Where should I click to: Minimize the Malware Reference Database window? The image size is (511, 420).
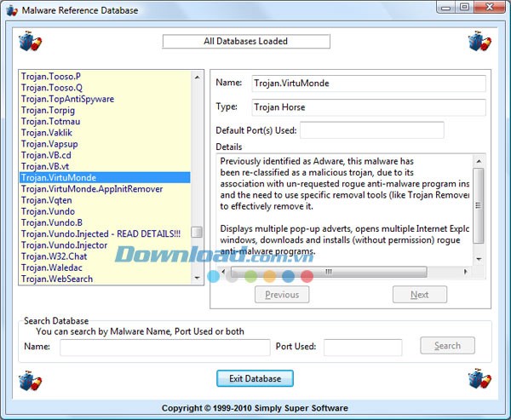[x=445, y=7]
